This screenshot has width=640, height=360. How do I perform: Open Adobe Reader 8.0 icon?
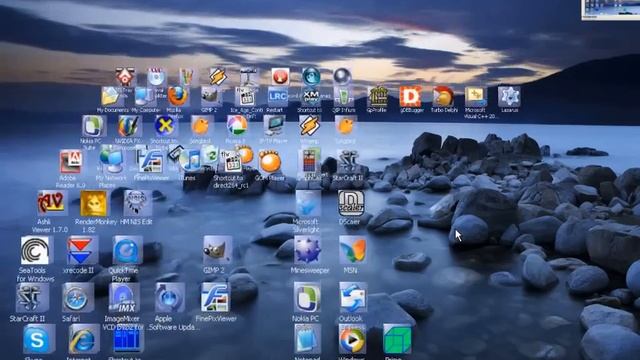click(71, 162)
